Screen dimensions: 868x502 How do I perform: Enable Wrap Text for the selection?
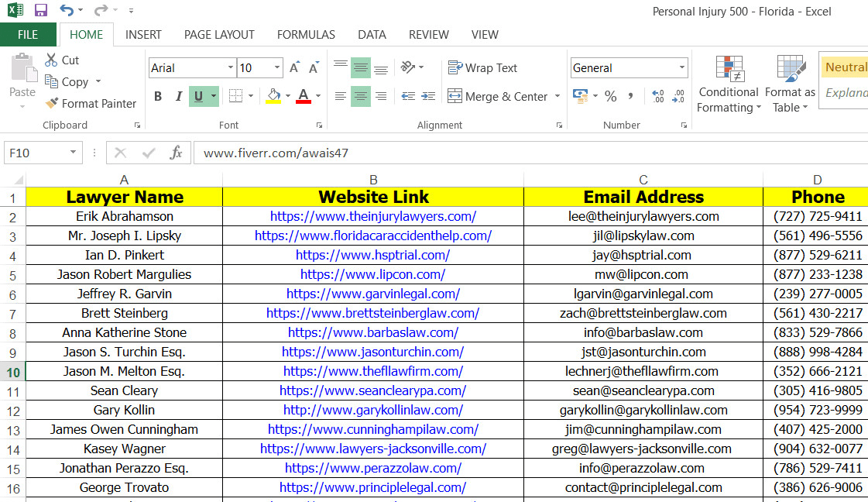[x=482, y=67]
